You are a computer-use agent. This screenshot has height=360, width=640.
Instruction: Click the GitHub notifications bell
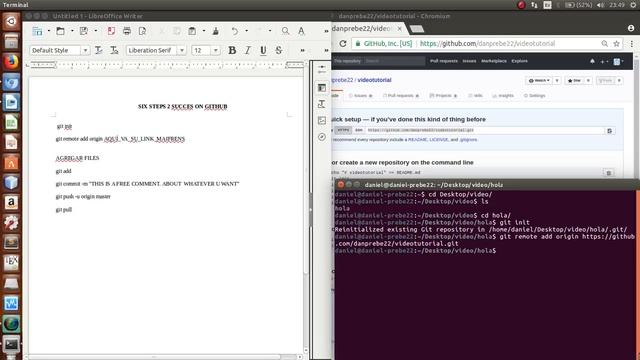[x=592, y=61]
